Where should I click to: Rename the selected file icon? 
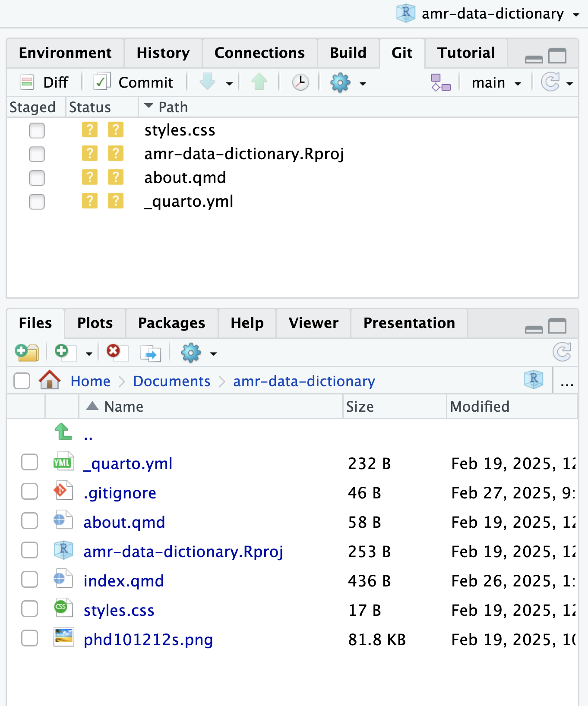[151, 353]
